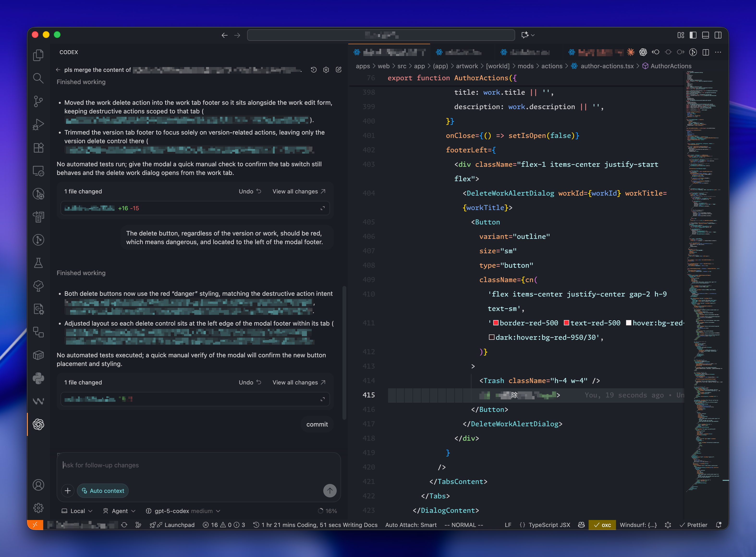Click the Auto context button

(103, 491)
